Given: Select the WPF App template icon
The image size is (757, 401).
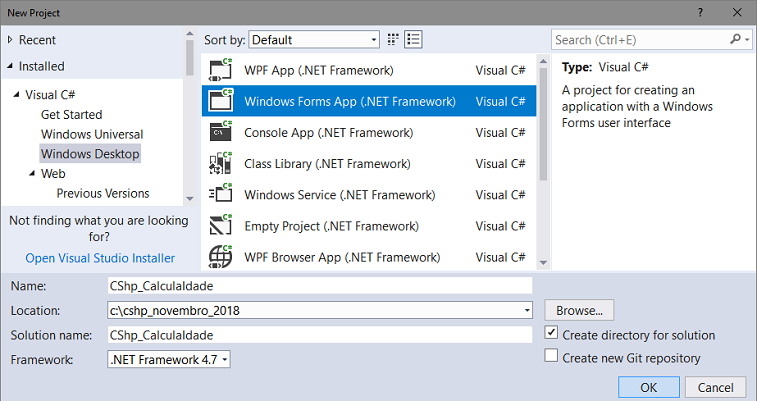Looking at the screenshot, I should tap(221, 70).
